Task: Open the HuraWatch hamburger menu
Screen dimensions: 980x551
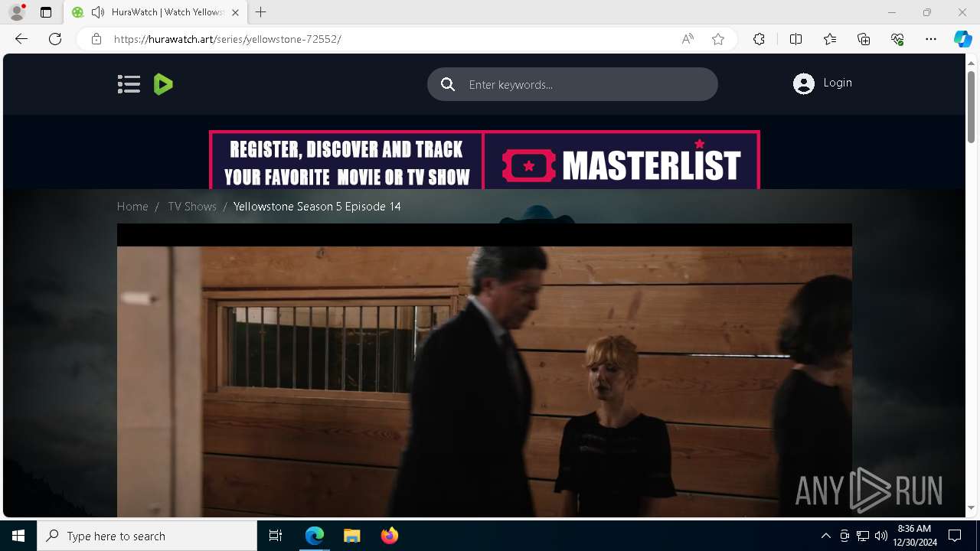Action: pos(129,84)
